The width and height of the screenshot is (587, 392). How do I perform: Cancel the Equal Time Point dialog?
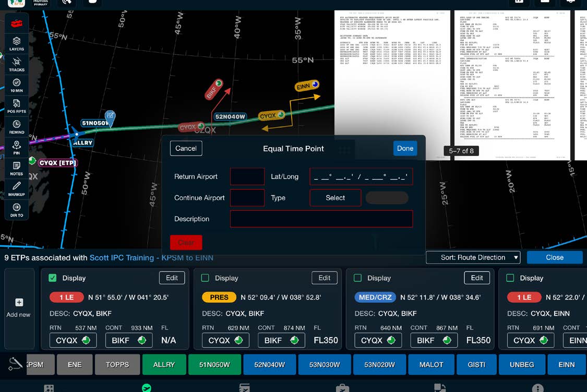point(186,148)
